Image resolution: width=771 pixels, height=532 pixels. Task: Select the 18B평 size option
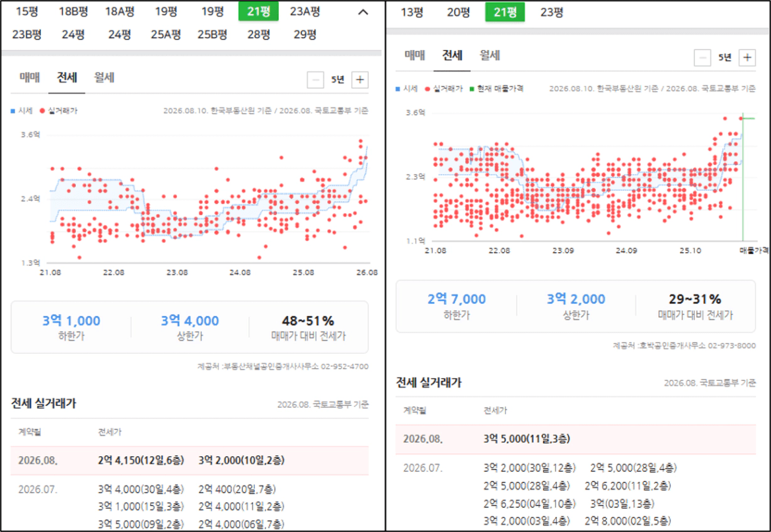click(73, 12)
